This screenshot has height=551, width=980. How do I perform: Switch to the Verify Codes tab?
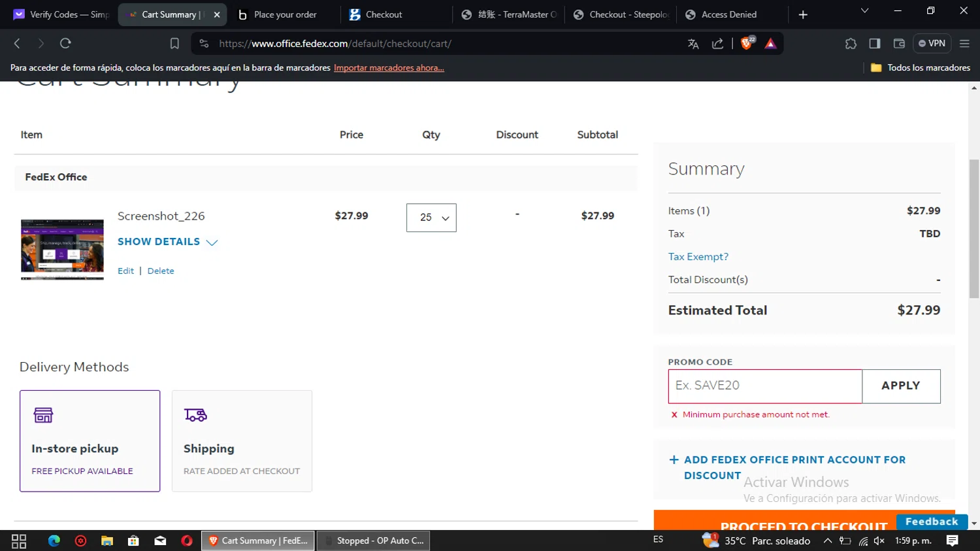pos(61,14)
